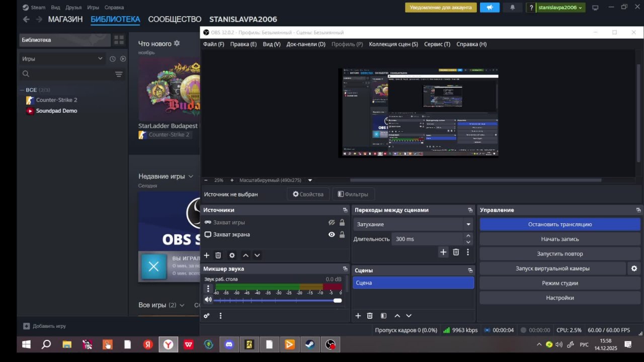Viewport: 644px width, 362px height.
Task: Toggle recent-activity clock filter in Steam library
Action: pyautogui.click(x=113, y=59)
